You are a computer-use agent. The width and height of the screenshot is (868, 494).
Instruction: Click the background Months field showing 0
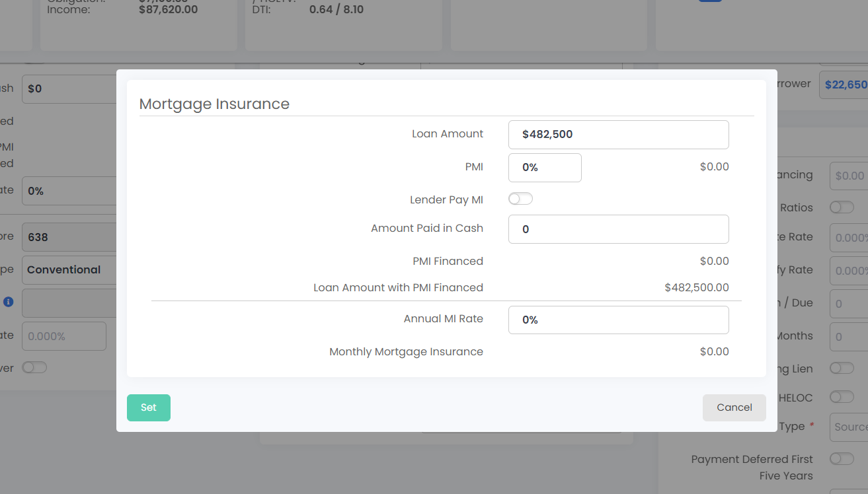pyautogui.click(x=849, y=337)
